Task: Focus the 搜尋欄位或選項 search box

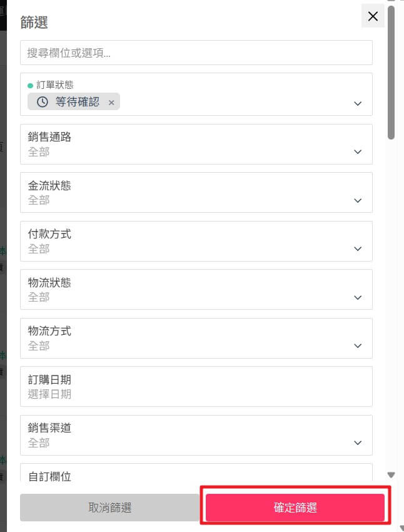Action: [196, 53]
